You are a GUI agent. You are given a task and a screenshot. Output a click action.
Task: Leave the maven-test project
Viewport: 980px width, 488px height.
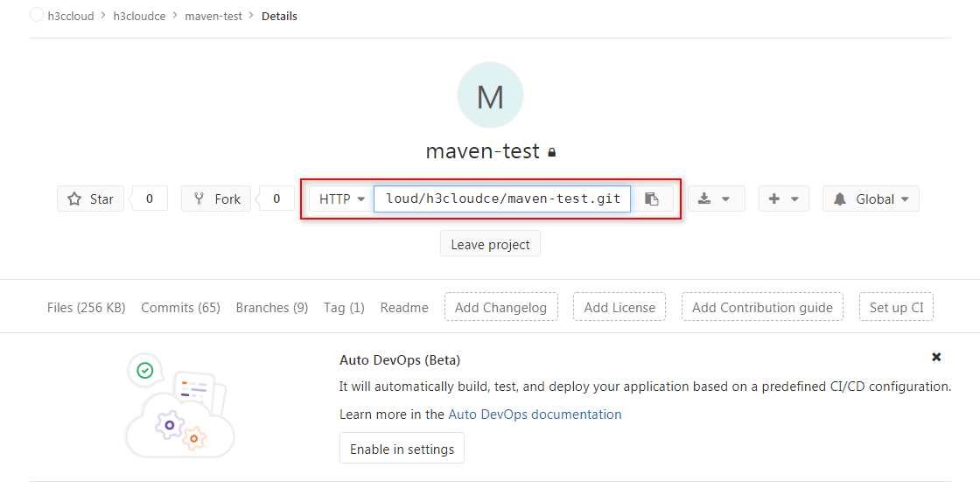490,244
